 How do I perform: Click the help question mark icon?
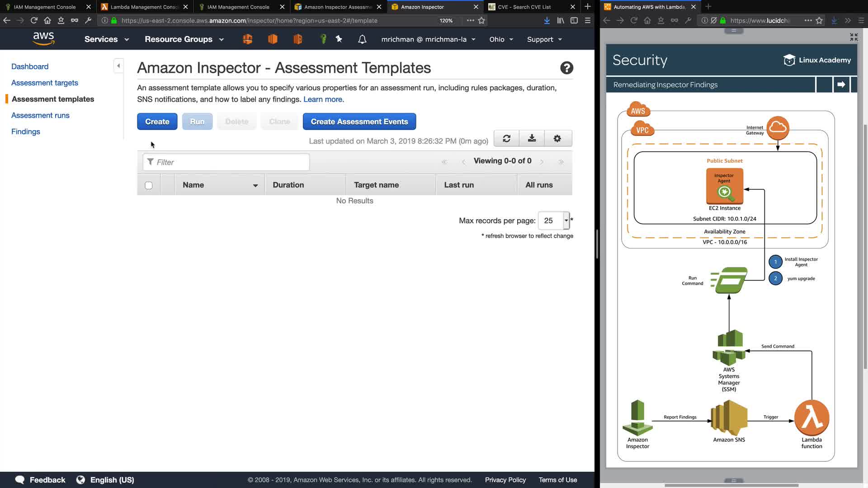click(566, 68)
